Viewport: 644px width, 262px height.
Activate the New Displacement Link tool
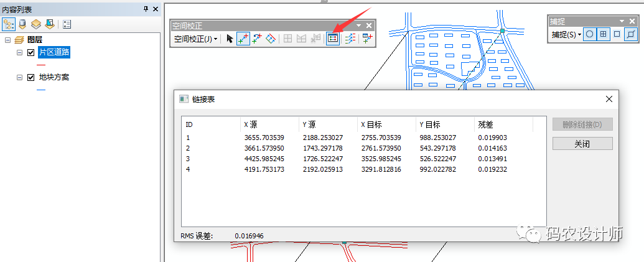pos(243,39)
